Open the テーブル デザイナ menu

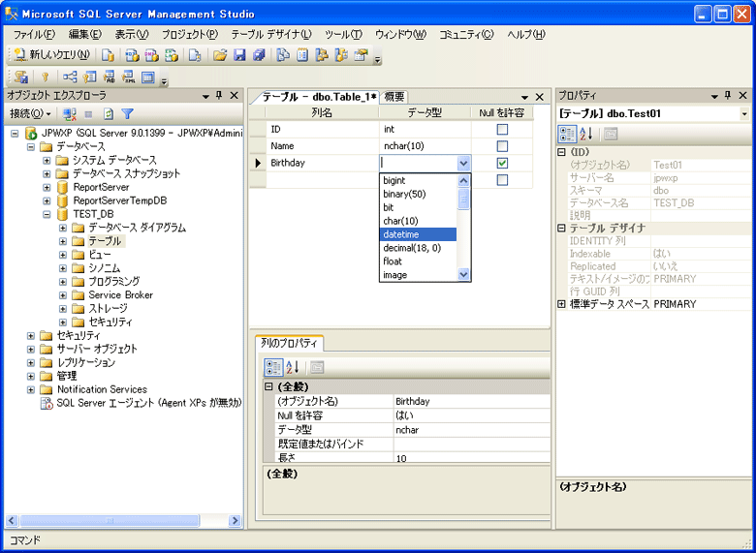[x=271, y=35]
